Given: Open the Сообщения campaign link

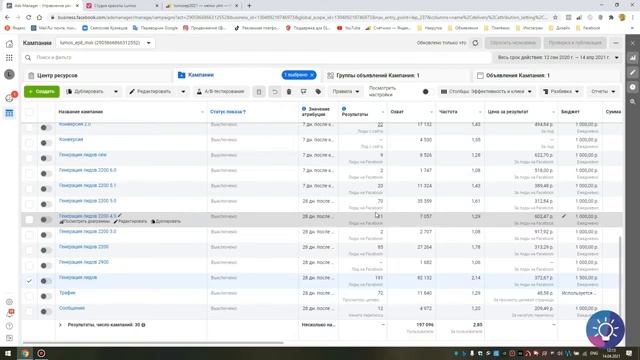Looking at the screenshot, I should click(x=72, y=308).
